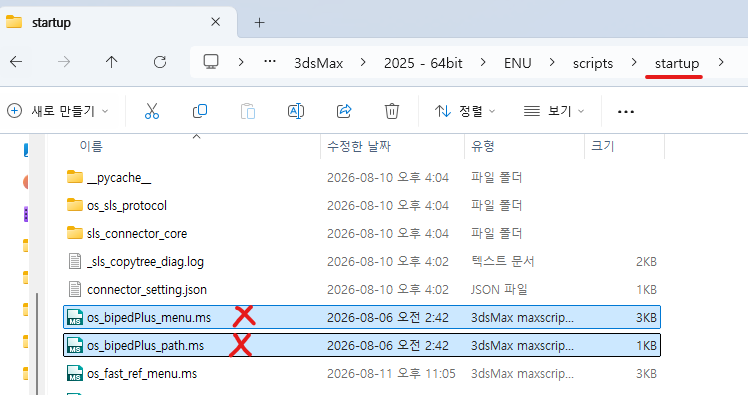Image resolution: width=748 pixels, height=395 pixels.
Task: Navigate to 2025 - 64bit breadcrumb
Action: (x=423, y=63)
